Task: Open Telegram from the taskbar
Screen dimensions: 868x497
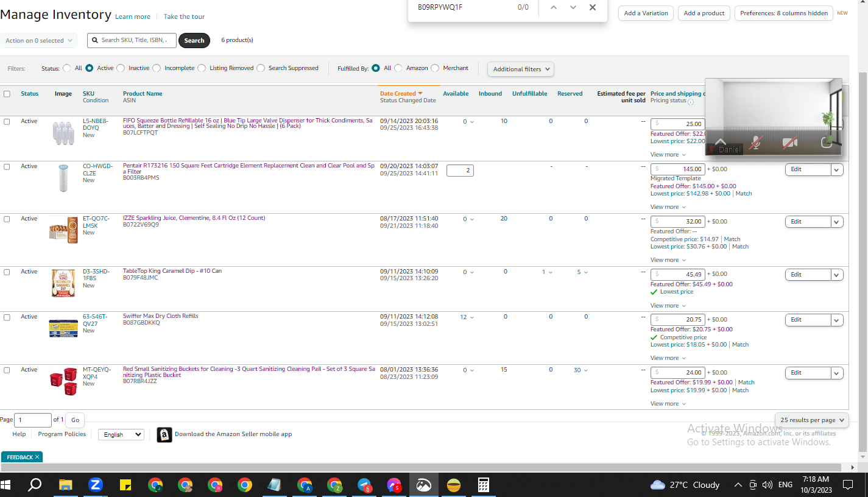Action: (x=364, y=485)
